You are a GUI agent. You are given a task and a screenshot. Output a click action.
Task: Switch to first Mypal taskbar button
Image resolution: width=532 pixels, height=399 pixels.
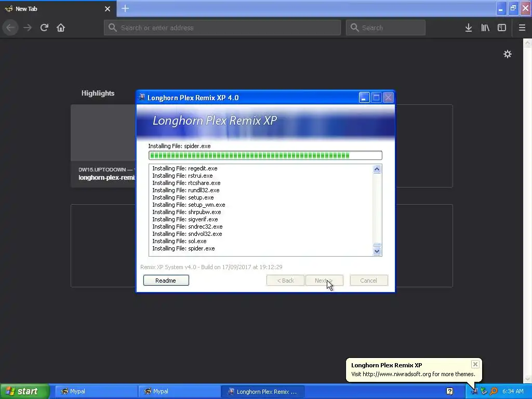[x=96, y=391]
